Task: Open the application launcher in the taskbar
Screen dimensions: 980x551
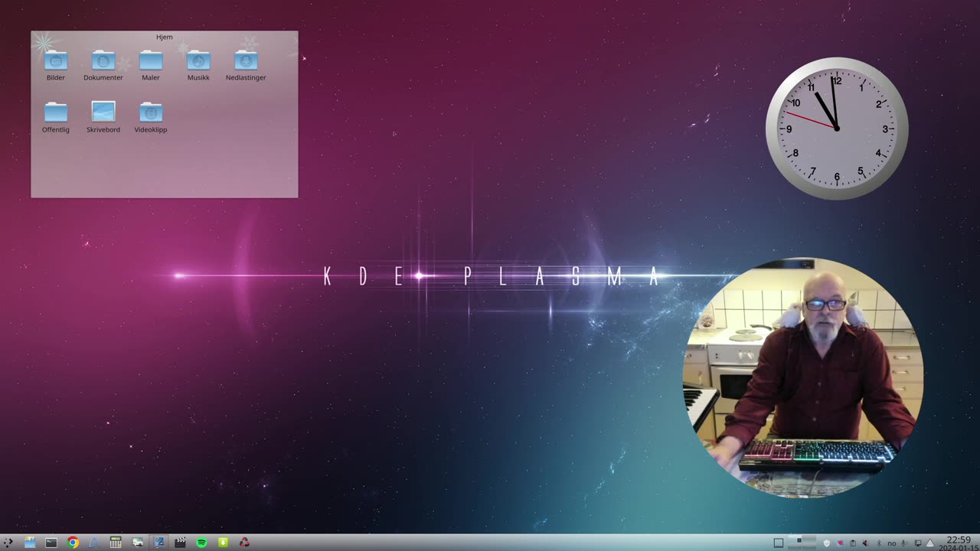Action: 8,543
